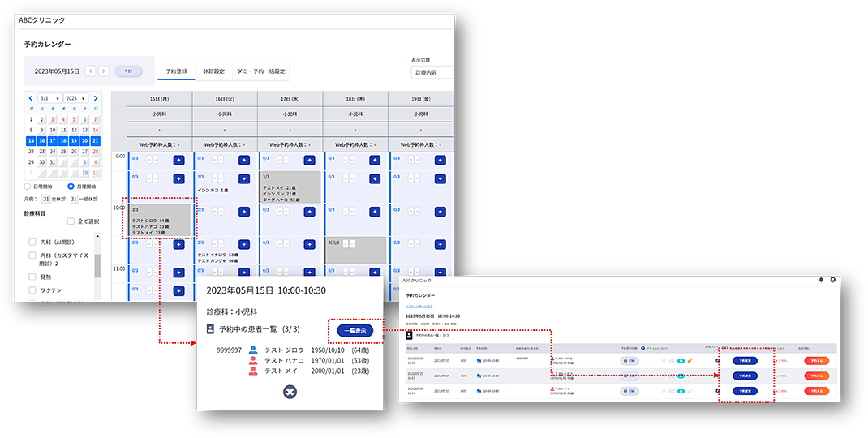Click the next-day arrow beside 2023年05月15日
Viewport: 868px width, 438px height.
(103, 71)
